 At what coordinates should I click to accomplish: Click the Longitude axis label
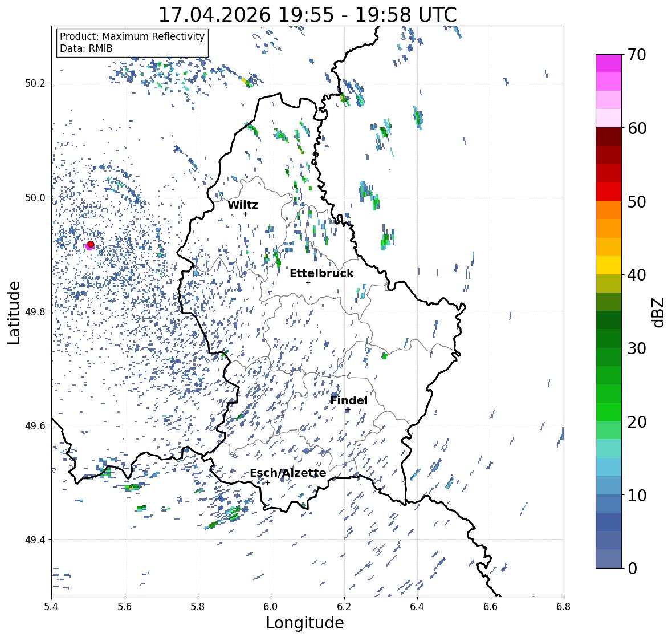[x=305, y=623]
